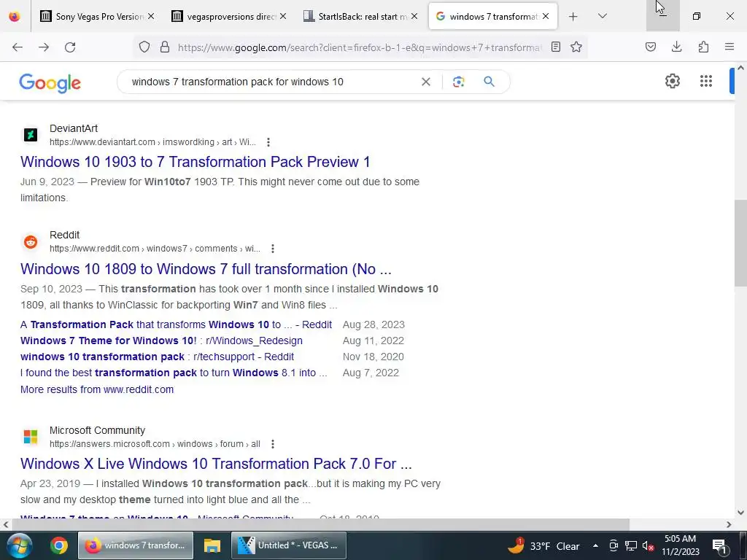This screenshot has height=560, width=747.
Task: Open Windows X Live Transformation Pack 7.0 result
Action: tap(216, 464)
